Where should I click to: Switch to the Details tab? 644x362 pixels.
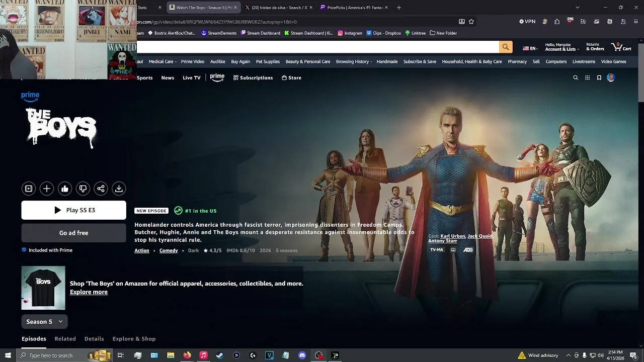[94, 339]
